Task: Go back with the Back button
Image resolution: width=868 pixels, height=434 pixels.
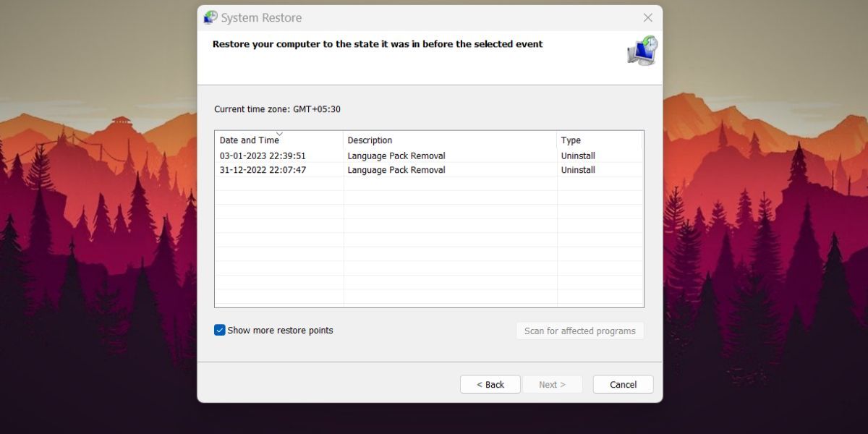Action: 490,384
